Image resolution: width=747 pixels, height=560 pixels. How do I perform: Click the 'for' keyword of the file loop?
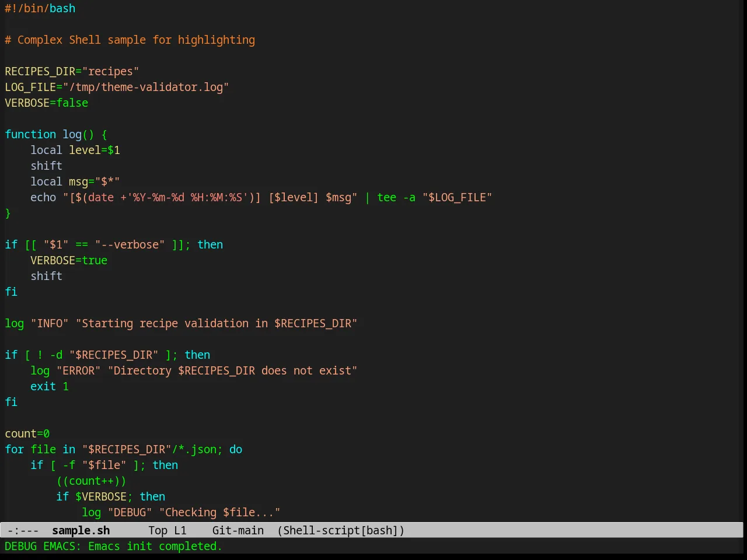pyautogui.click(x=14, y=449)
